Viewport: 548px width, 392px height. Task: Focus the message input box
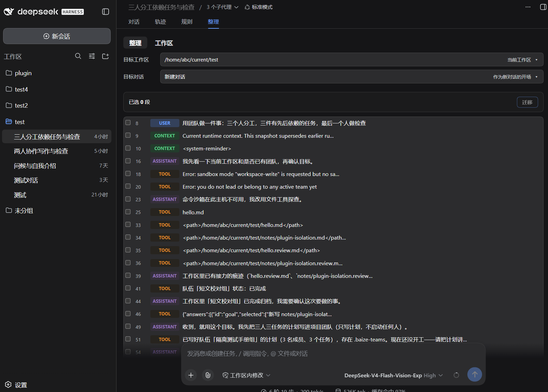click(x=333, y=354)
